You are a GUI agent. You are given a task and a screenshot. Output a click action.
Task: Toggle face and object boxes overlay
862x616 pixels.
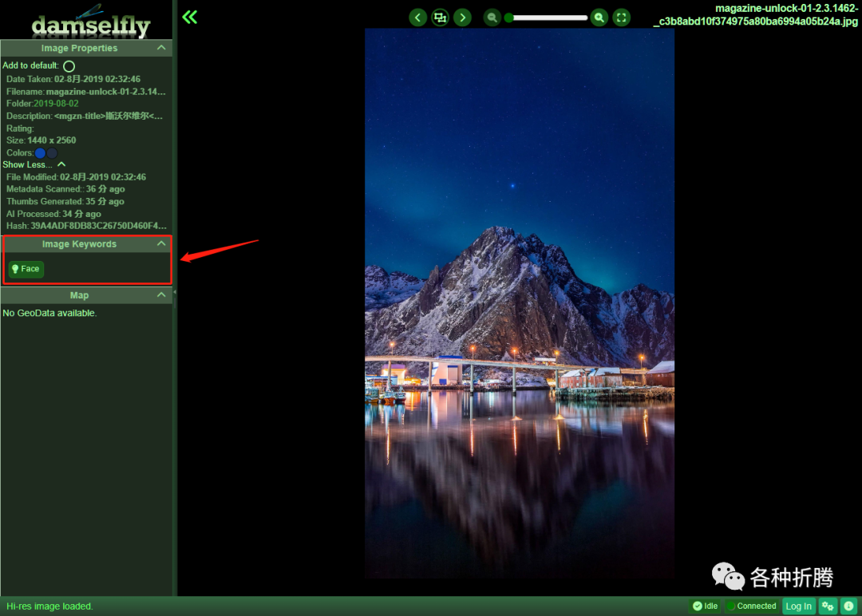click(x=441, y=18)
